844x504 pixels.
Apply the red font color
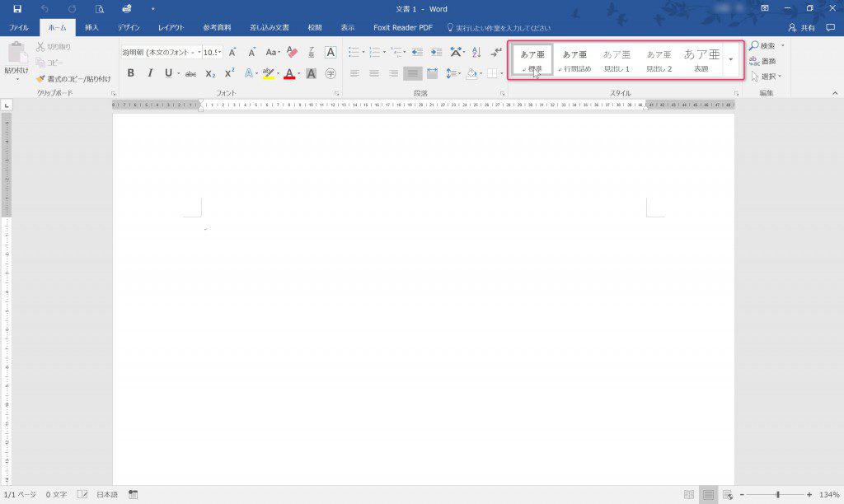point(289,73)
